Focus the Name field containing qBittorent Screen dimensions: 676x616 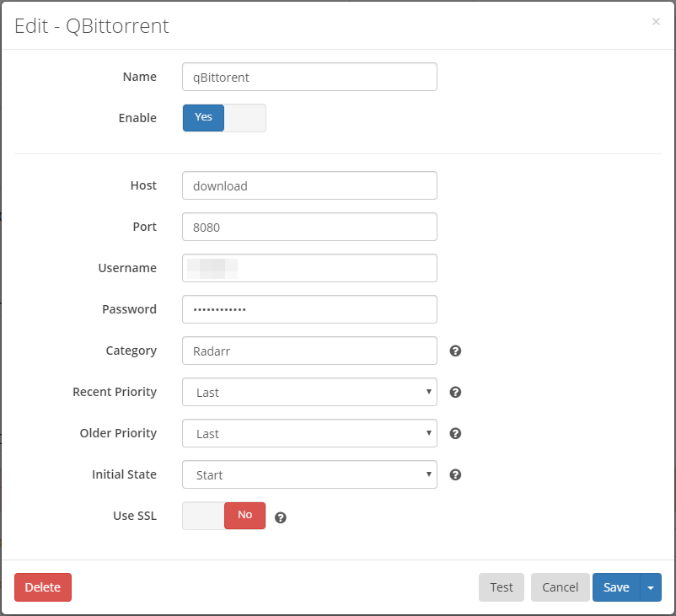pos(309,77)
